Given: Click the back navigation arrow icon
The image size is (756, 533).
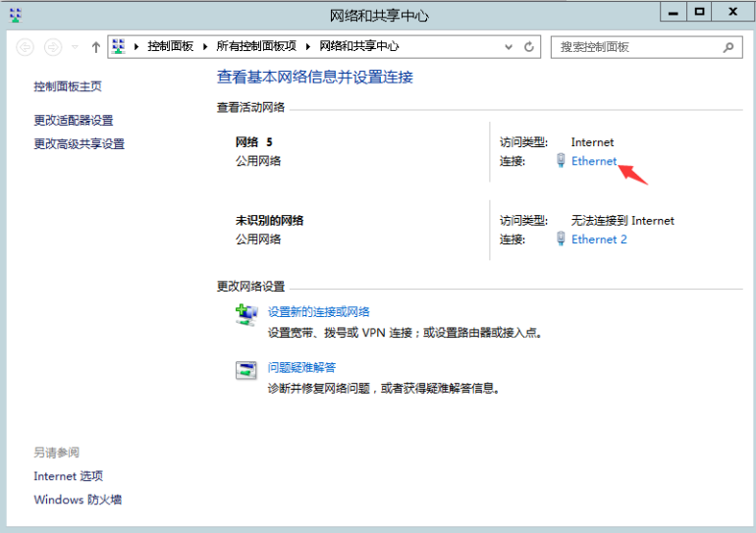Looking at the screenshot, I should click(x=26, y=47).
